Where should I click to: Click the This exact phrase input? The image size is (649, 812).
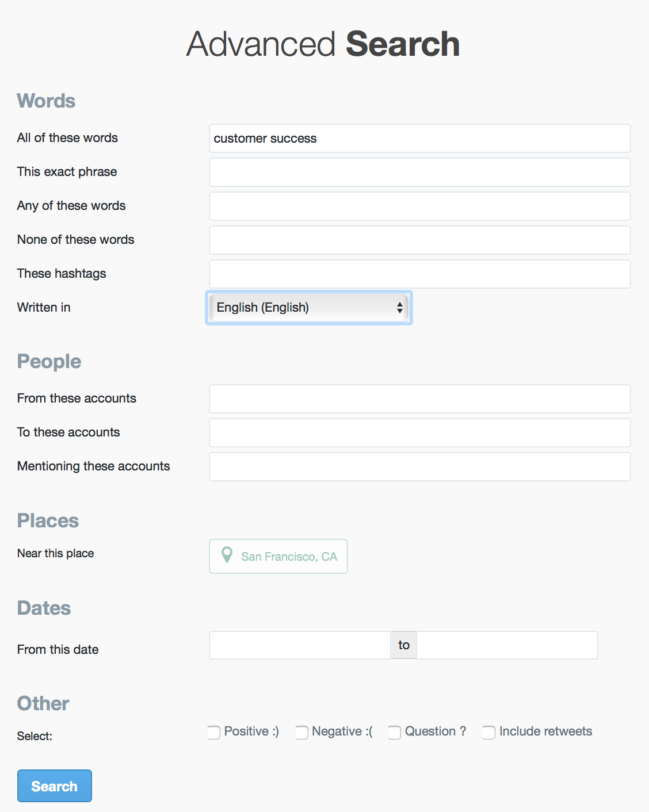[x=420, y=172]
